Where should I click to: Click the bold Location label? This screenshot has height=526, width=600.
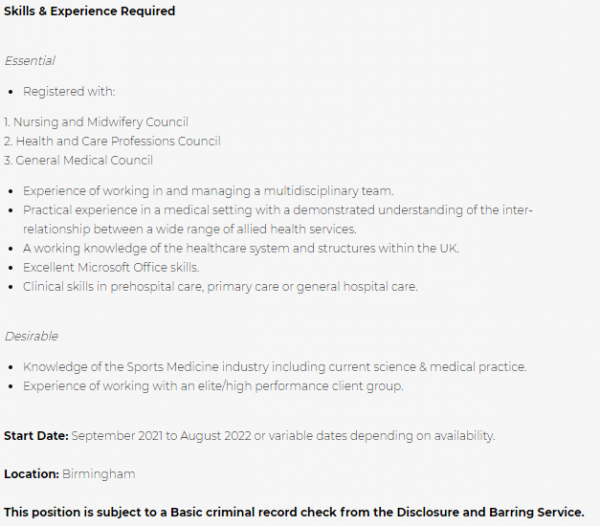[x=31, y=474]
